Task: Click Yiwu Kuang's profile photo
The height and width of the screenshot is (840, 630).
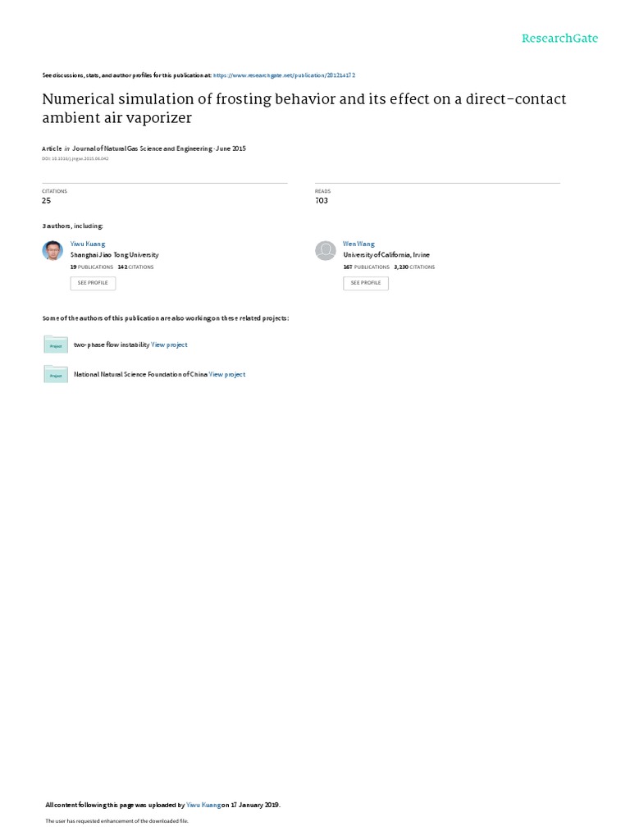Action: [x=52, y=250]
